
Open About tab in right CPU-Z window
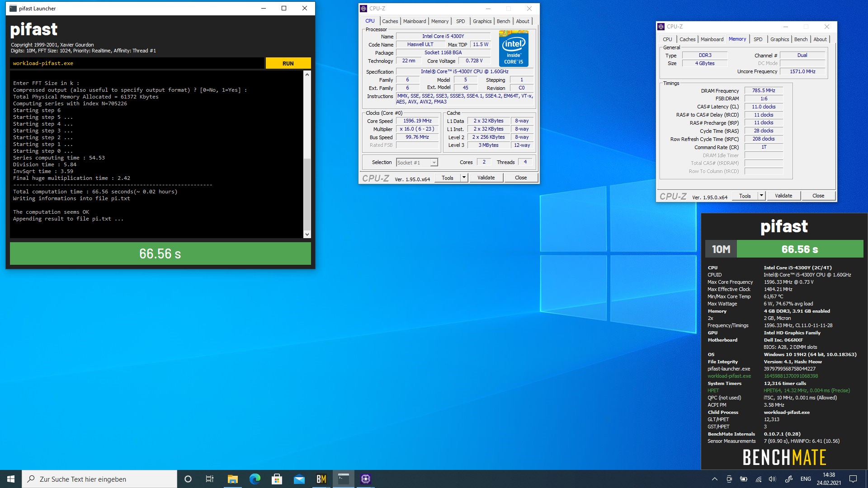(820, 39)
